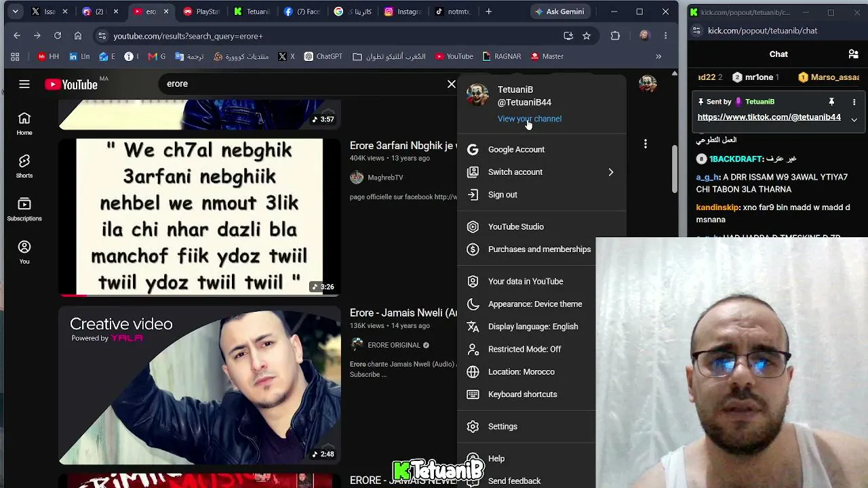Open the MaghrebTV channel name
868x488 pixels.
[385, 178]
